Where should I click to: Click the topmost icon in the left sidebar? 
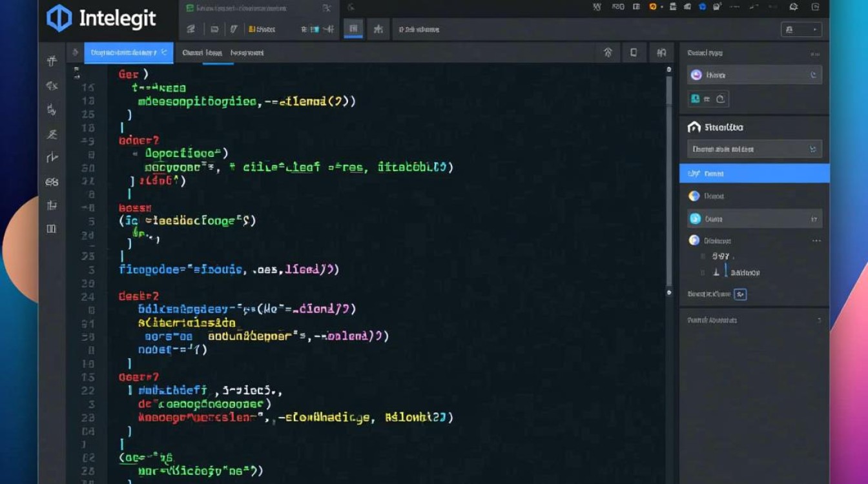coord(52,61)
